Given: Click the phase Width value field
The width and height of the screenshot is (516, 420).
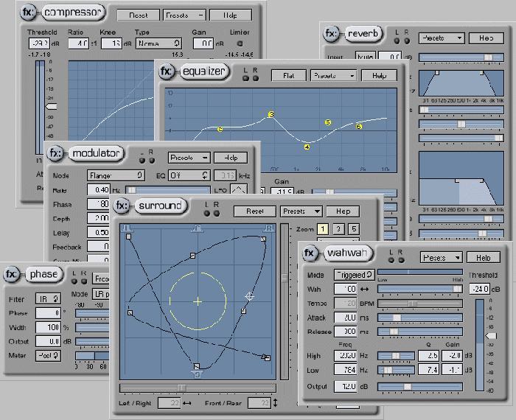Looking at the screenshot, I should tap(48, 327).
